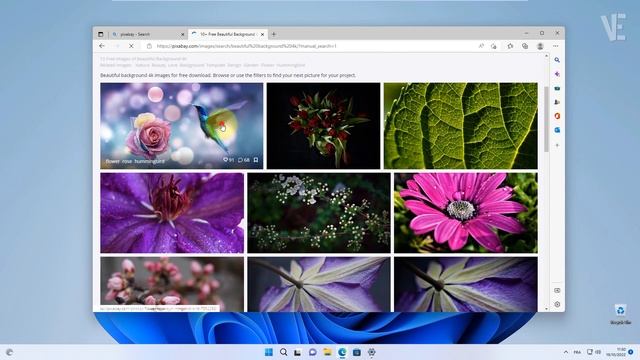Open the Collections toolbar icon

[x=525, y=46]
